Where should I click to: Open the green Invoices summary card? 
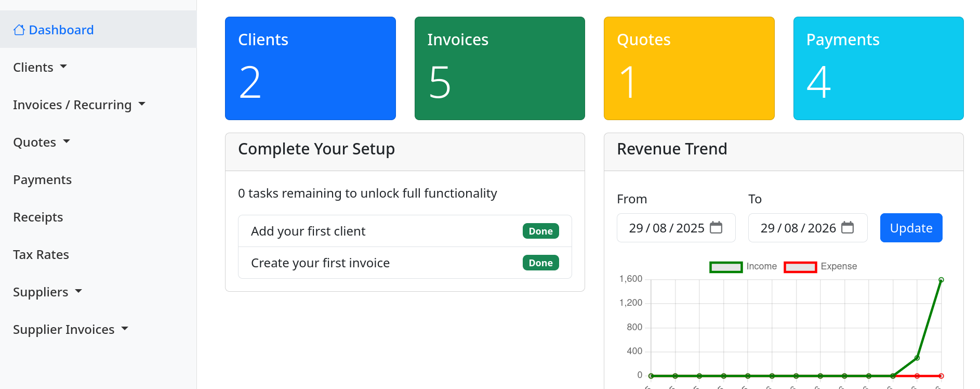pos(500,68)
